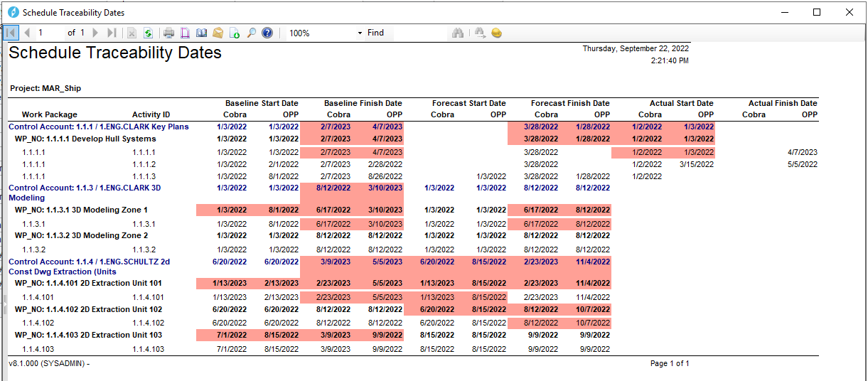Click the export document icon
The image size is (868, 381).
[235, 33]
